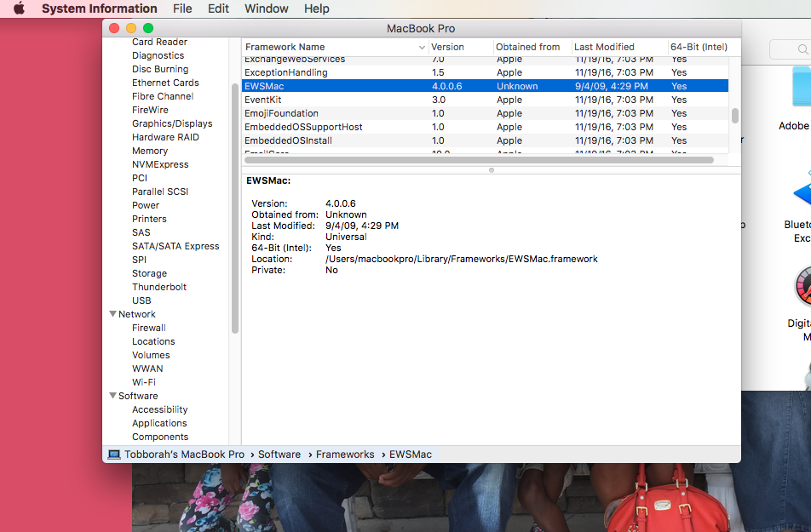This screenshot has width=811, height=532.
Task: Select the EmbeddedOSInstall framework row
Action: pos(486,140)
